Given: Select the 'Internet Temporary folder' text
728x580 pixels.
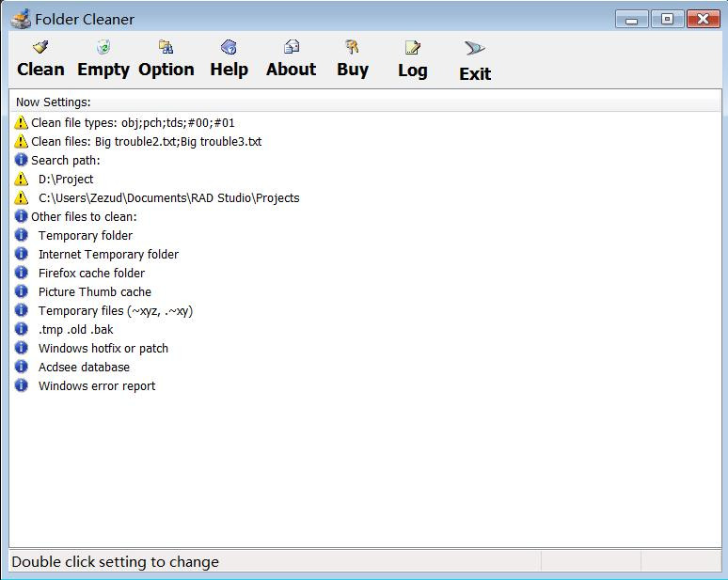Looking at the screenshot, I should point(109,254).
